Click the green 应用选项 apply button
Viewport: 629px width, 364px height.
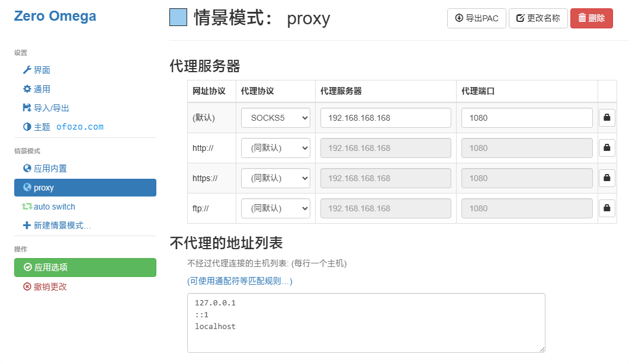click(85, 268)
